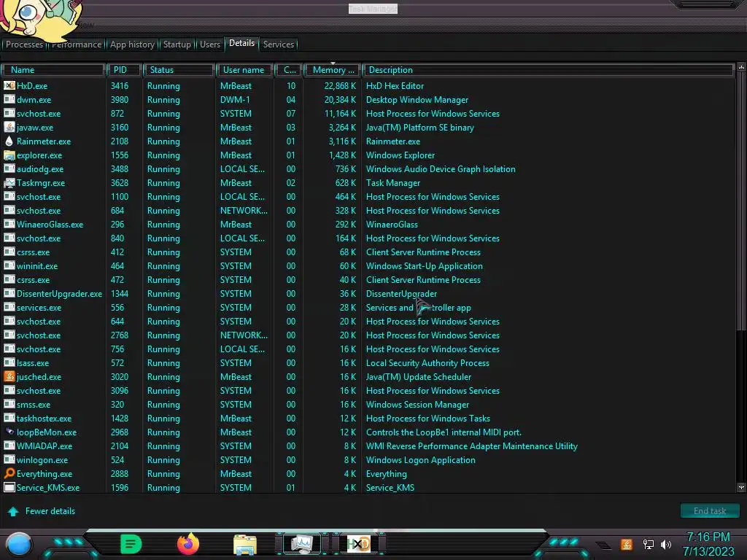Click the Service_KMS.exe icon

click(x=9, y=487)
